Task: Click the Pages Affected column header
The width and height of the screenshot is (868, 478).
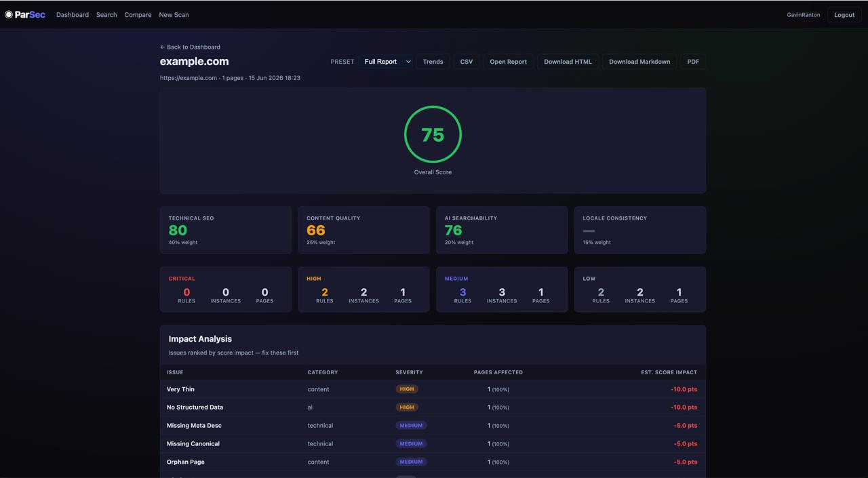Action: click(x=498, y=372)
